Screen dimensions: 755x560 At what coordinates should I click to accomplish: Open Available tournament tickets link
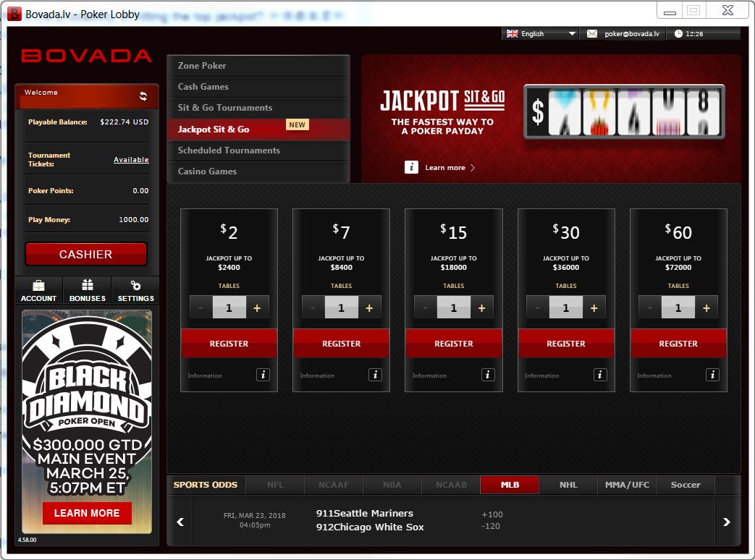tap(131, 159)
